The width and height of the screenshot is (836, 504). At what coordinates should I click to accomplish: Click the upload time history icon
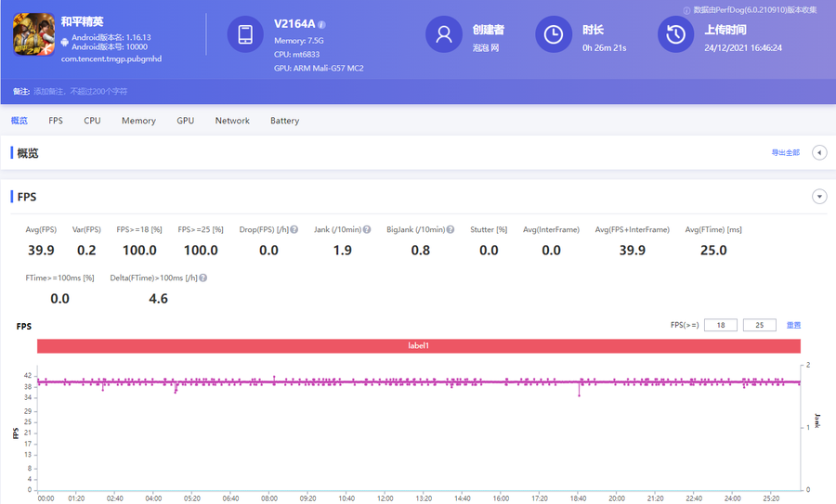tap(676, 34)
